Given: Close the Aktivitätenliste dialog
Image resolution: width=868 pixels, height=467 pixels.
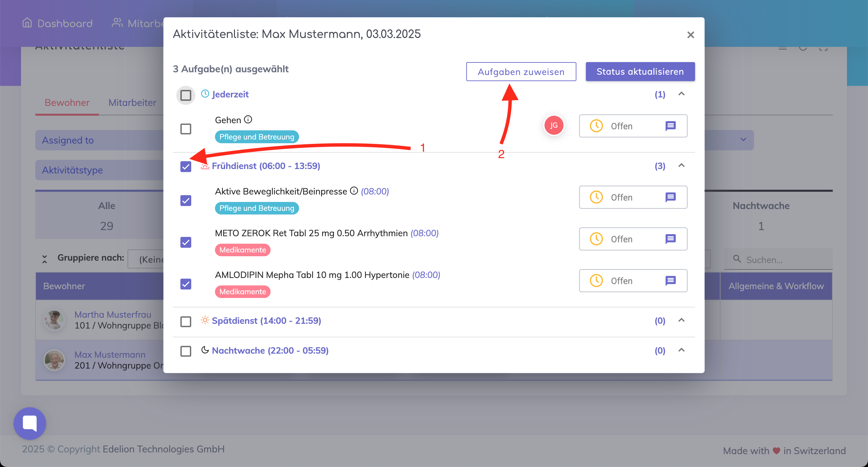Looking at the screenshot, I should point(690,35).
